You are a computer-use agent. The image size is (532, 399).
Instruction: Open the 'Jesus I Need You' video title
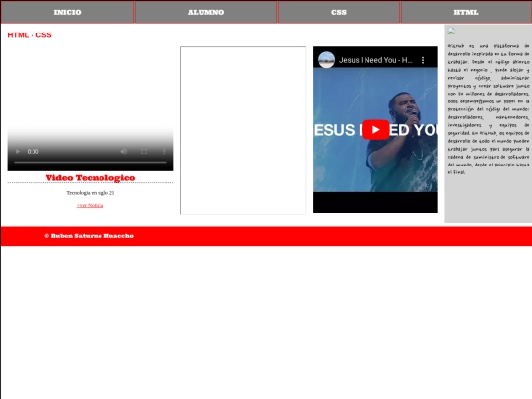click(375, 60)
